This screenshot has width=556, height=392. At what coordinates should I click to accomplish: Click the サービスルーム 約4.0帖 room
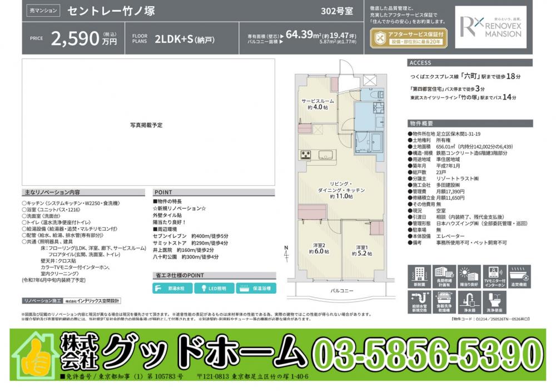(317, 104)
